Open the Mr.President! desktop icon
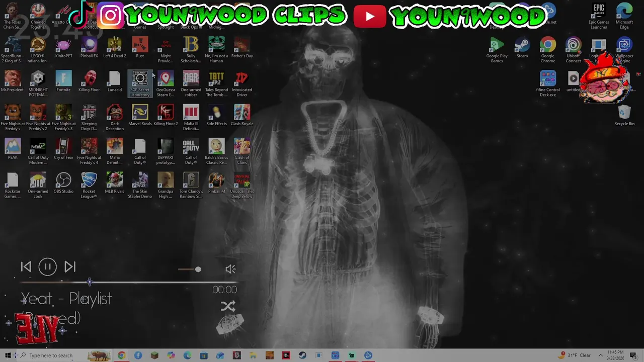 pyautogui.click(x=13, y=81)
